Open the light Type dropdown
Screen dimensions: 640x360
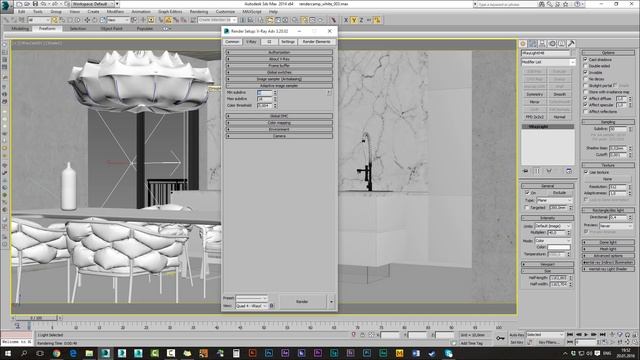click(x=554, y=200)
